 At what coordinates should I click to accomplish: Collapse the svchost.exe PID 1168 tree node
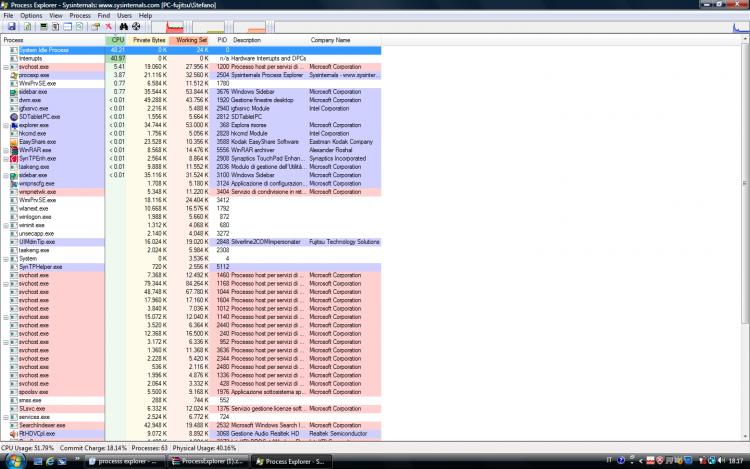click(x=6, y=284)
